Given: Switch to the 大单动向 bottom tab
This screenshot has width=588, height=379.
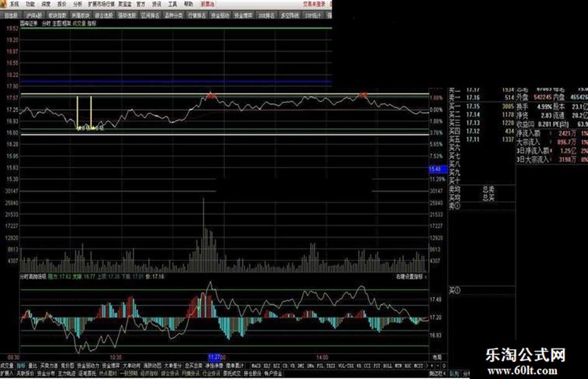Looking at the screenshot, I should (x=132, y=365).
